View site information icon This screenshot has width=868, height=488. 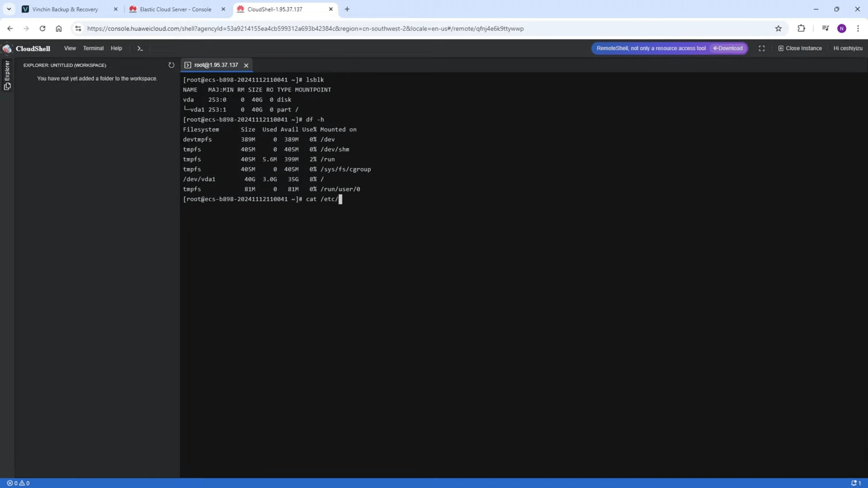[x=78, y=28]
